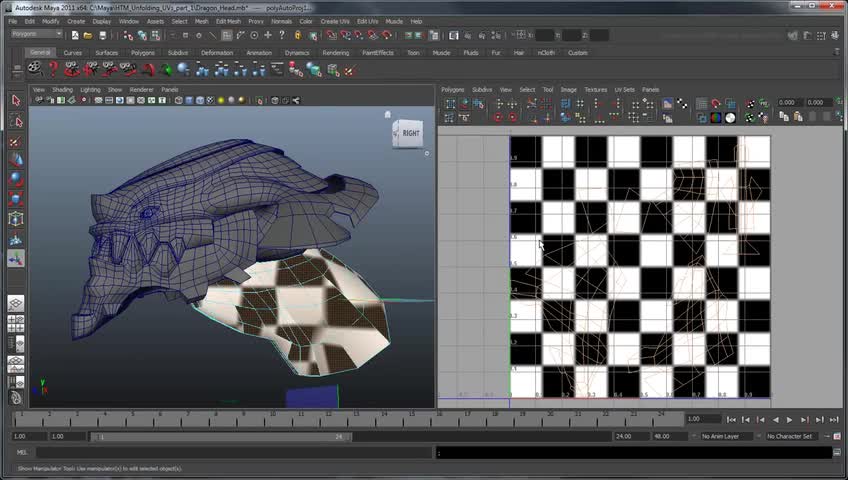Open viewport Renderer menu

(142, 90)
